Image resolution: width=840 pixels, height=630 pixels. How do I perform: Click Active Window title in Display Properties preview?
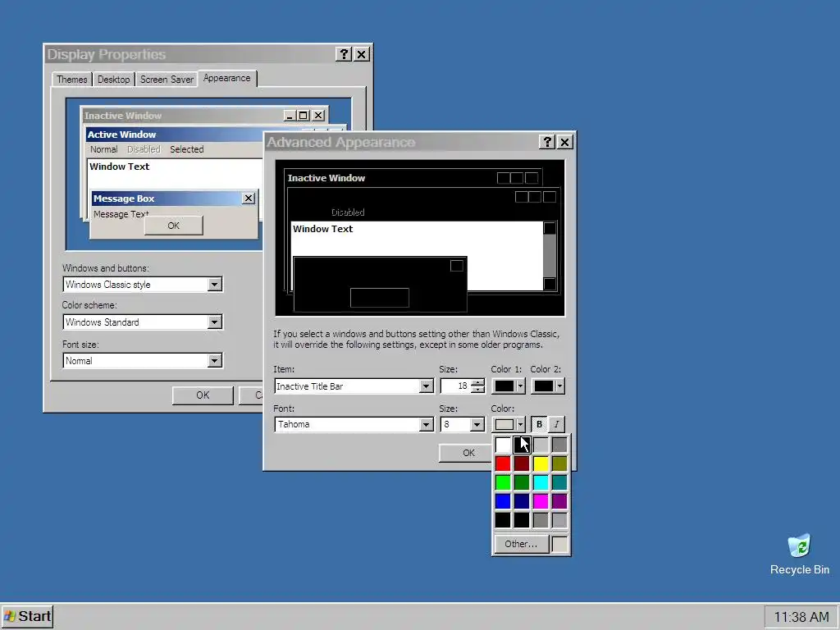point(121,135)
